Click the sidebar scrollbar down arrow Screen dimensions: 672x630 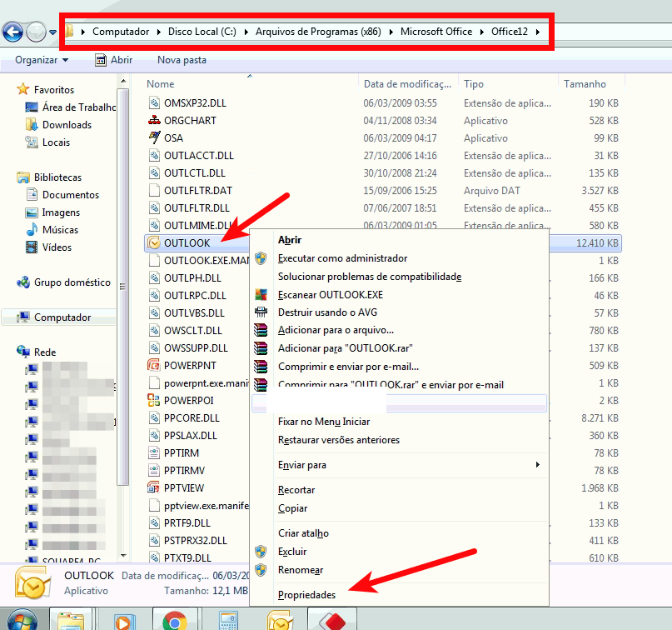coord(123,555)
